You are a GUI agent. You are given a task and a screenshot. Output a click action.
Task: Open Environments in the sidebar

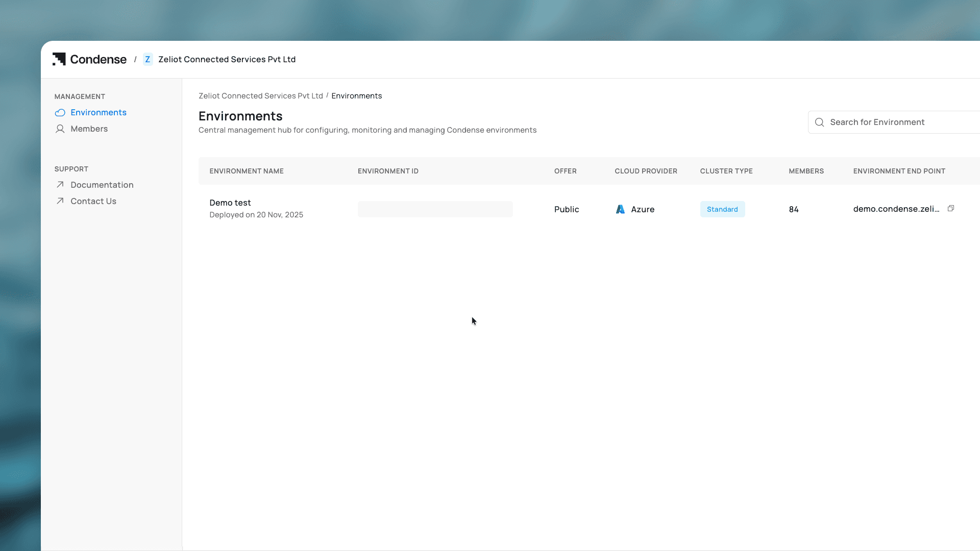[x=99, y=112]
